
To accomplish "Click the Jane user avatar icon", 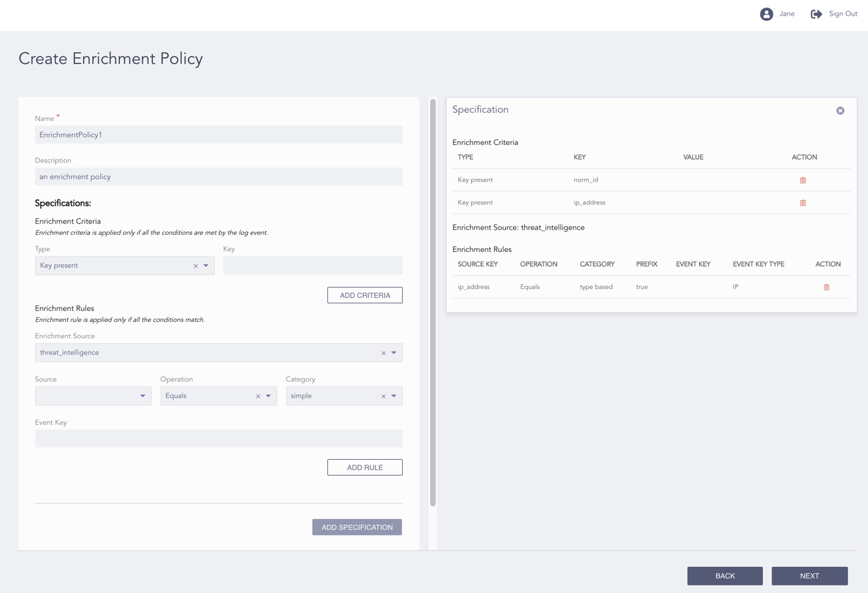I will pyautogui.click(x=766, y=14).
